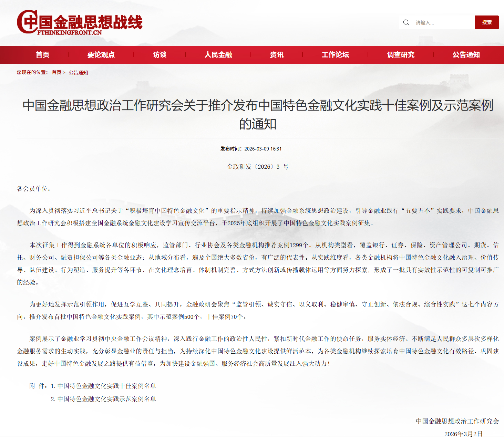Focus the 请输入 search input field
This screenshot has height=437, width=504.
pos(443,23)
